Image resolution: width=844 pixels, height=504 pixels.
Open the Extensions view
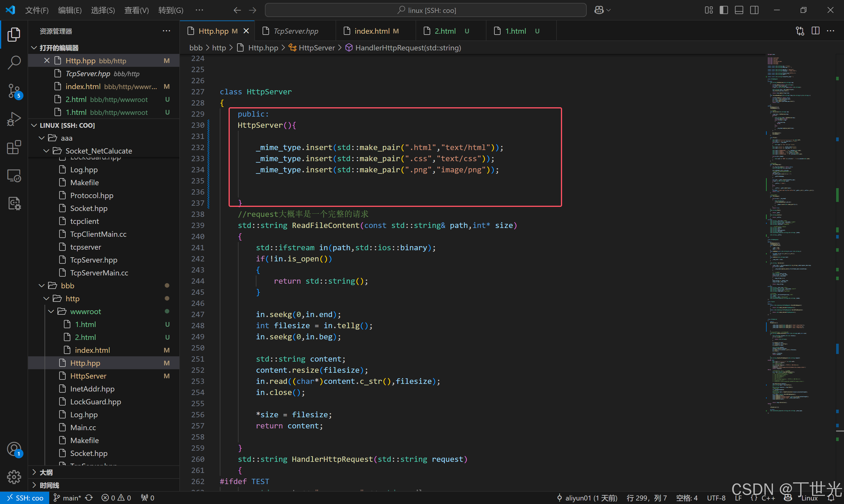14,147
